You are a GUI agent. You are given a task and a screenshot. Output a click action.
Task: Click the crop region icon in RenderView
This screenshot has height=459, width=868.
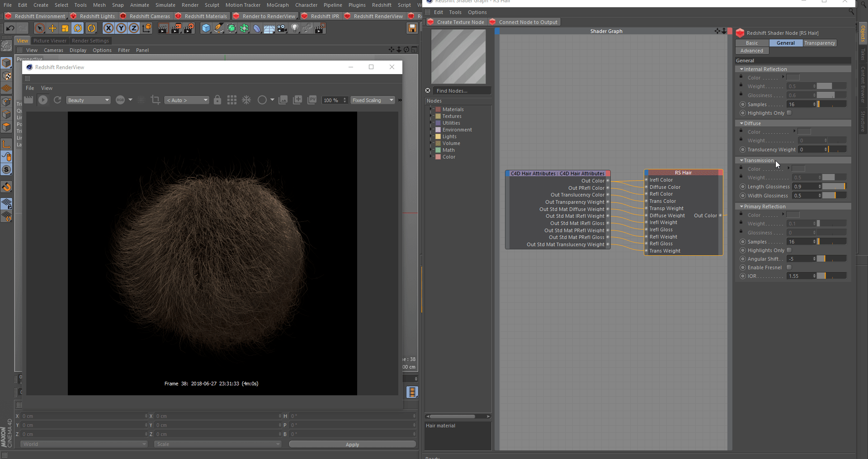(156, 100)
